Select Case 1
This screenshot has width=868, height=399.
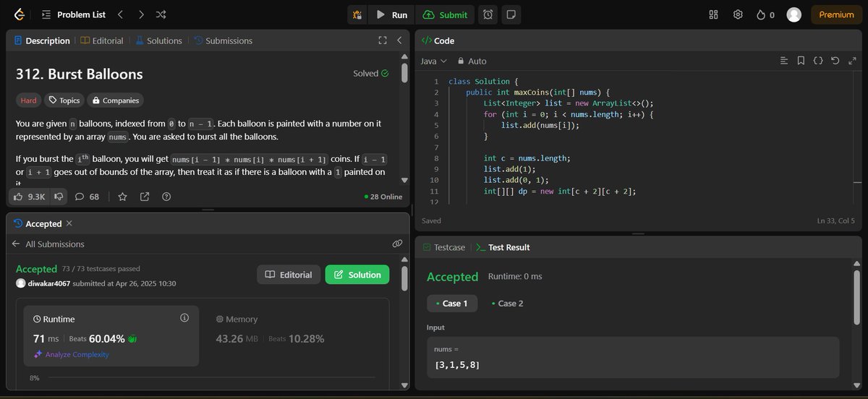click(x=451, y=304)
